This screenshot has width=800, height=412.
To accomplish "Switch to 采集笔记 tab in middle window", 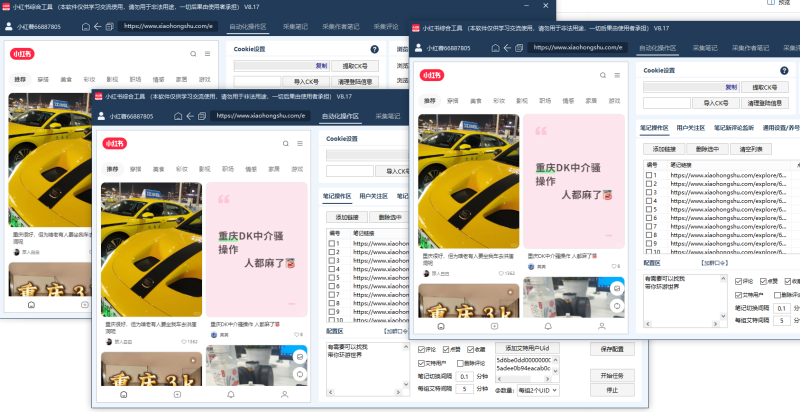I will (x=388, y=116).
